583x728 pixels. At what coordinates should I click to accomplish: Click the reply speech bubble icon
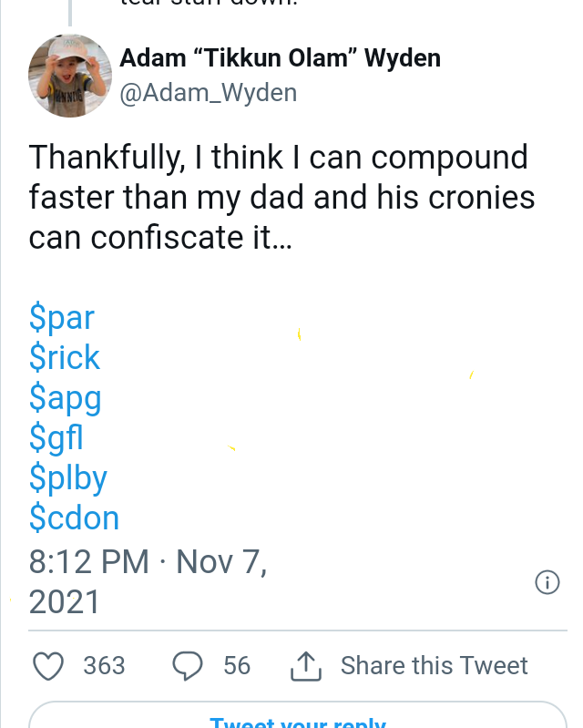pyautogui.click(x=188, y=666)
